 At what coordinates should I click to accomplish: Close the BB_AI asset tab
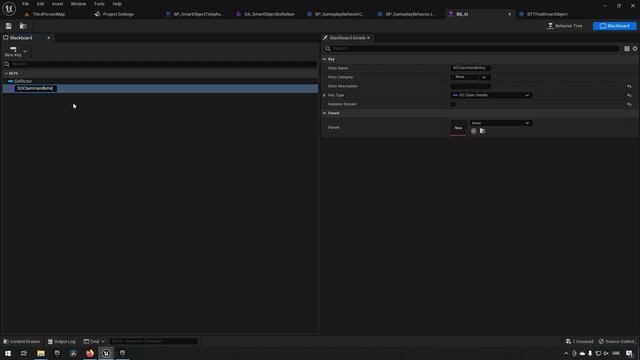509,14
